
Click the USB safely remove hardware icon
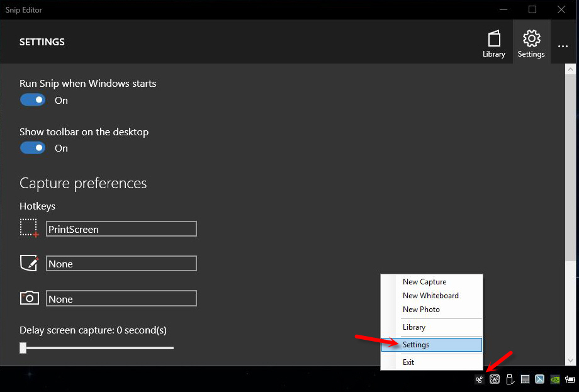click(510, 379)
